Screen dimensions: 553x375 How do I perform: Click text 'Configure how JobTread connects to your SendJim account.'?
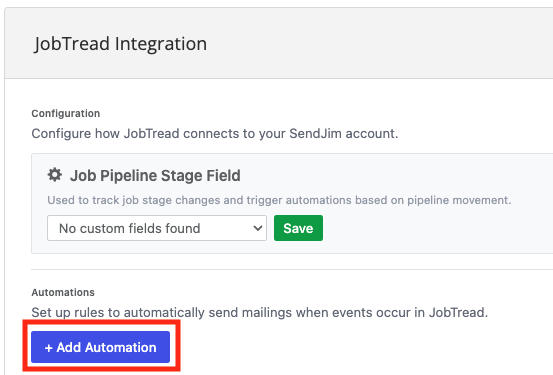[x=215, y=134]
